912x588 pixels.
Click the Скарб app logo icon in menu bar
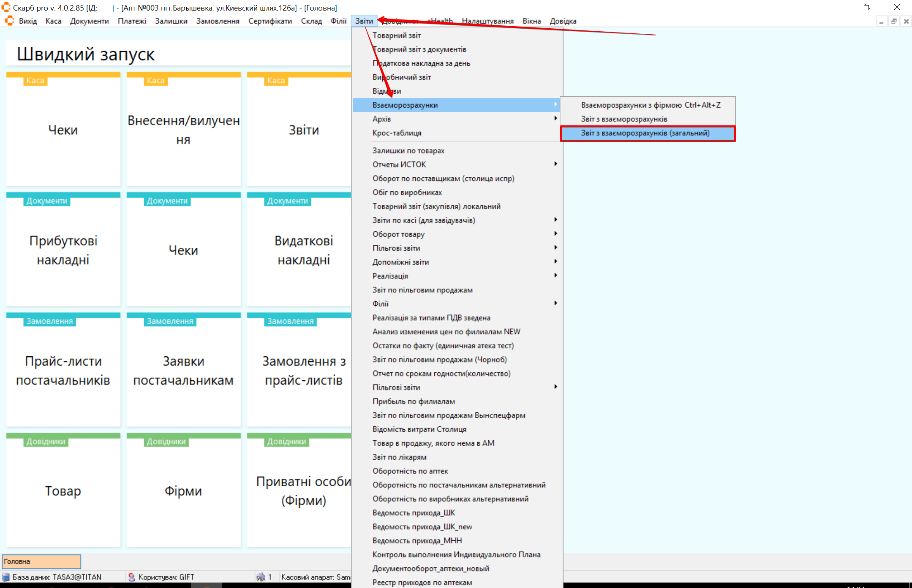click(9, 21)
